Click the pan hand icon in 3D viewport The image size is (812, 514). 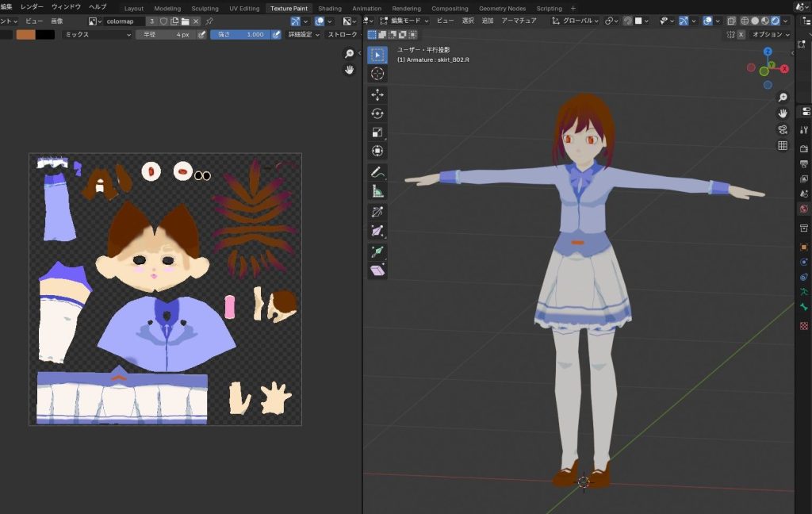click(x=783, y=113)
